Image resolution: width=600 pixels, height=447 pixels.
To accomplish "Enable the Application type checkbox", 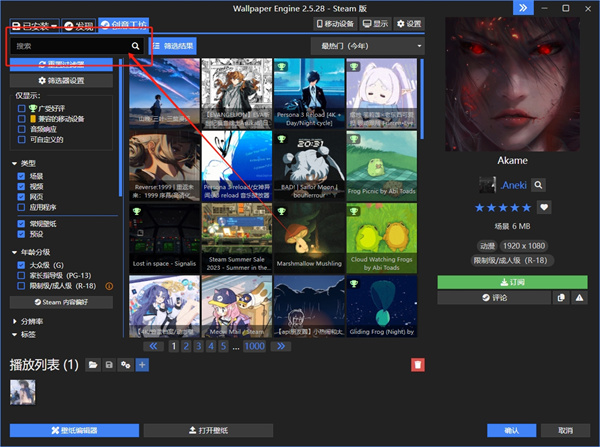I will tap(21, 207).
